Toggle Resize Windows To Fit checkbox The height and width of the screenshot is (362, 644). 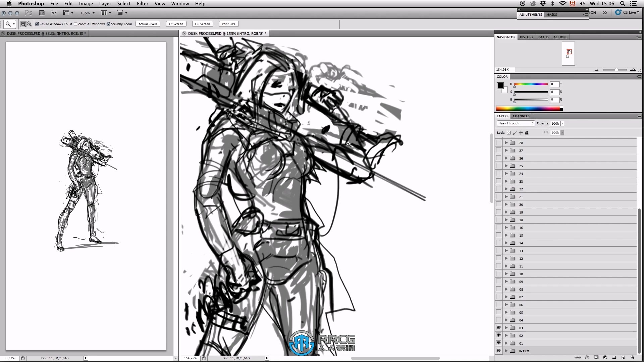pyautogui.click(x=37, y=24)
